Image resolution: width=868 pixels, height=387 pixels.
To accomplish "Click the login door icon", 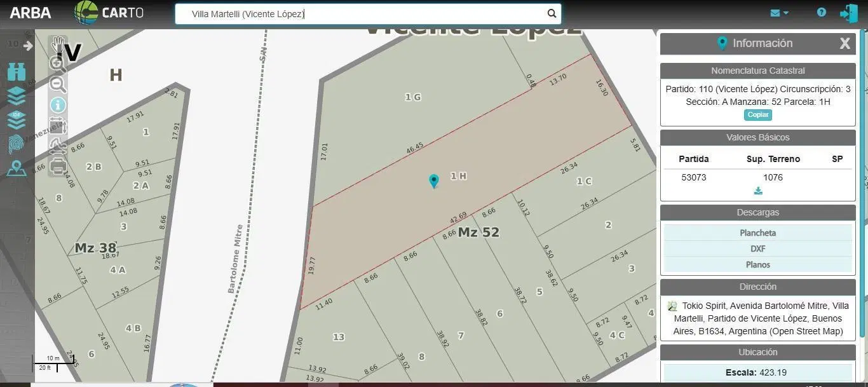I will point(849,13).
